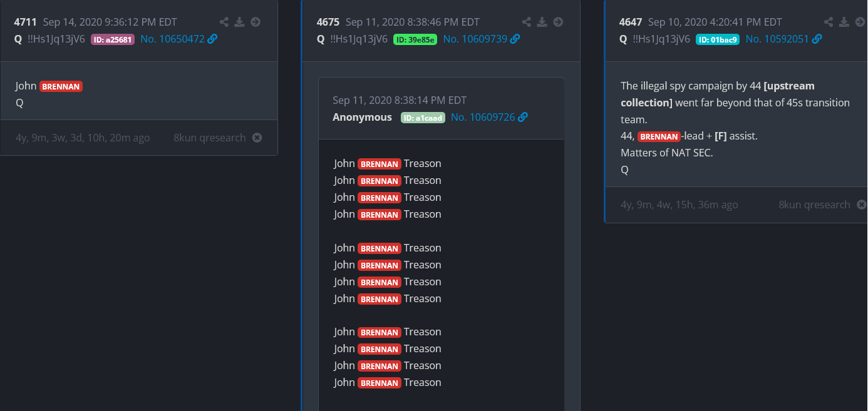868x411 pixels.
Task: Click the [F] bold text in post 4647
Action: 721,136
